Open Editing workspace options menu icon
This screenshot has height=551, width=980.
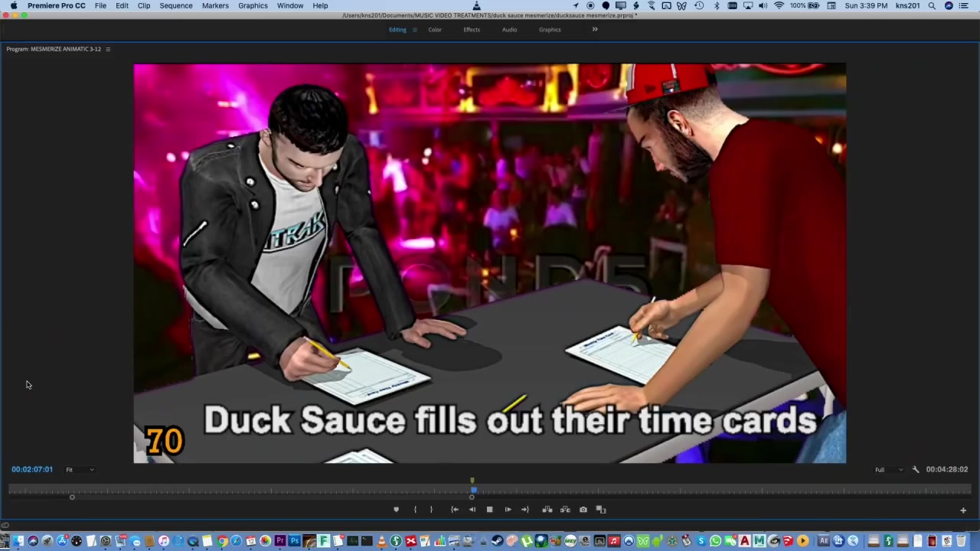click(414, 30)
